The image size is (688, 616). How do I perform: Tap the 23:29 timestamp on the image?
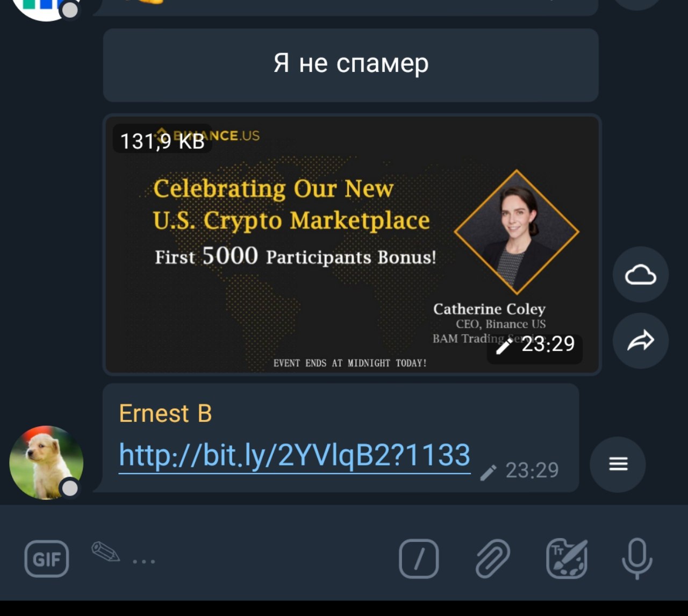tap(548, 344)
